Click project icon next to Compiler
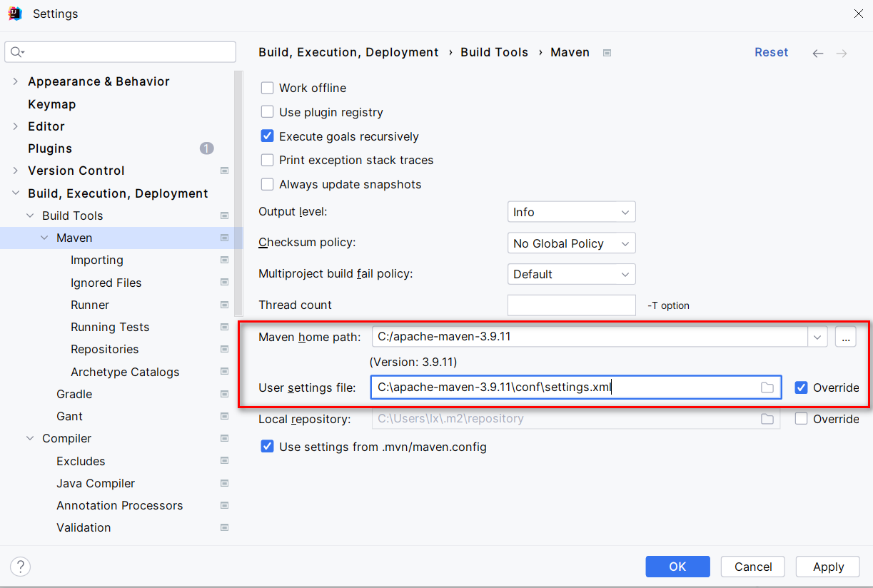 [x=225, y=438]
